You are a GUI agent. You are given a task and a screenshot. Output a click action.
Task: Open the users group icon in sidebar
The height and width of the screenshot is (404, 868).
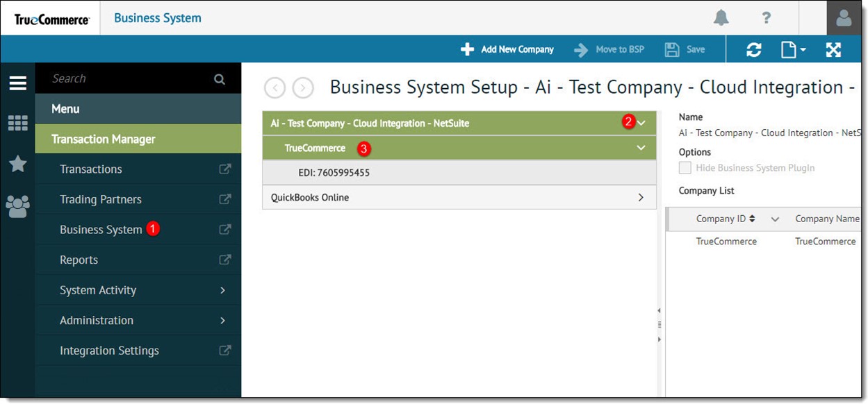(x=18, y=205)
